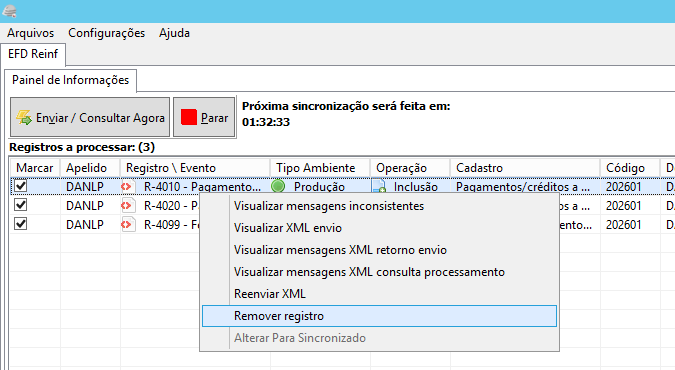Sort by the Código column header
675x370 pixels.
pos(630,168)
